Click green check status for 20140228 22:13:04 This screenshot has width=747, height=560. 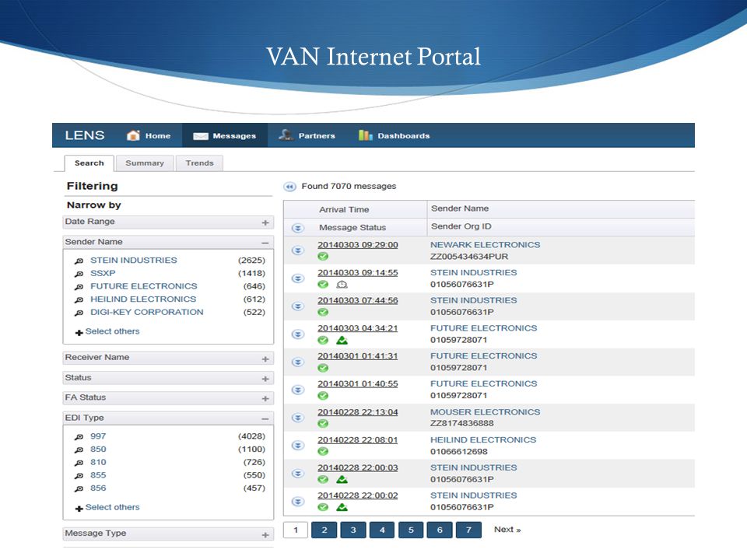coord(323,423)
